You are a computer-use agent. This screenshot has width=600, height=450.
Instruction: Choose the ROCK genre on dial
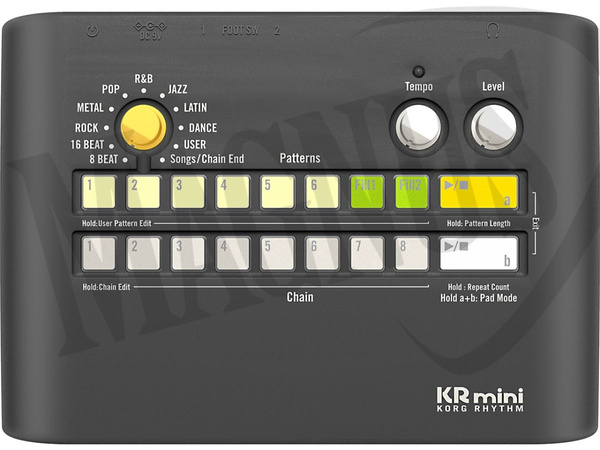(86, 128)
